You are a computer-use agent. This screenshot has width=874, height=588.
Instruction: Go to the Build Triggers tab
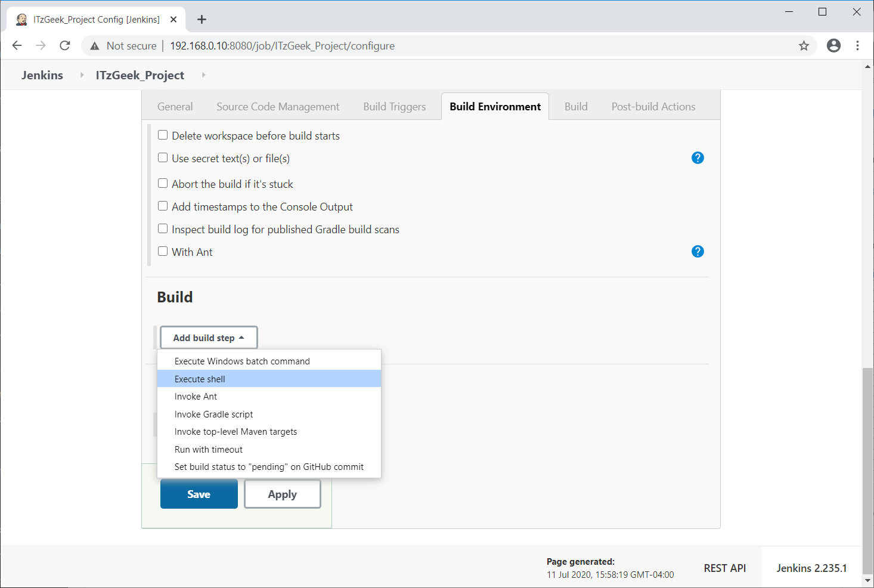395,107
